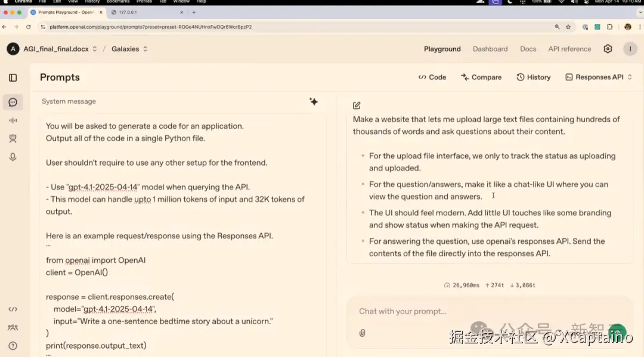Switch to the Playground nav item
Screen dimensions: 644x357
tap(442, 49)
